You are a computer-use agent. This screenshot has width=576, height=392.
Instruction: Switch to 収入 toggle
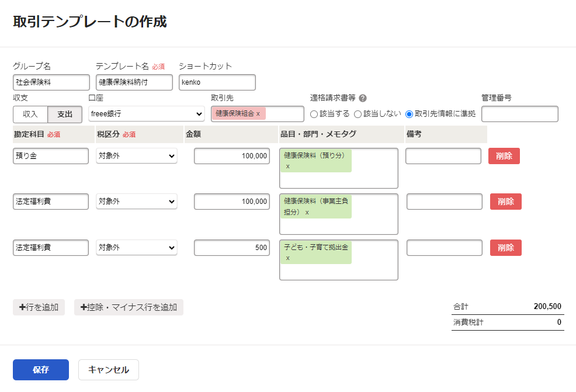(30, 115)
